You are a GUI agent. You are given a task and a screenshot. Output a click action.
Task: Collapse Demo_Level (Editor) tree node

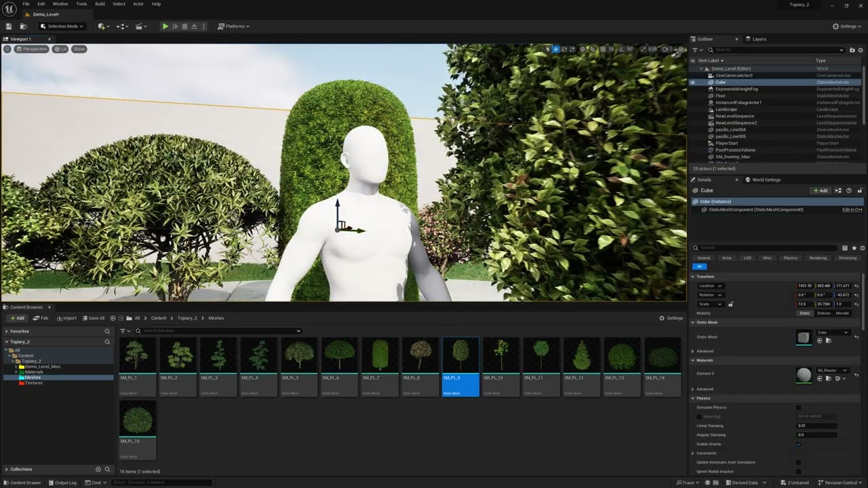[x=701, y=68]
